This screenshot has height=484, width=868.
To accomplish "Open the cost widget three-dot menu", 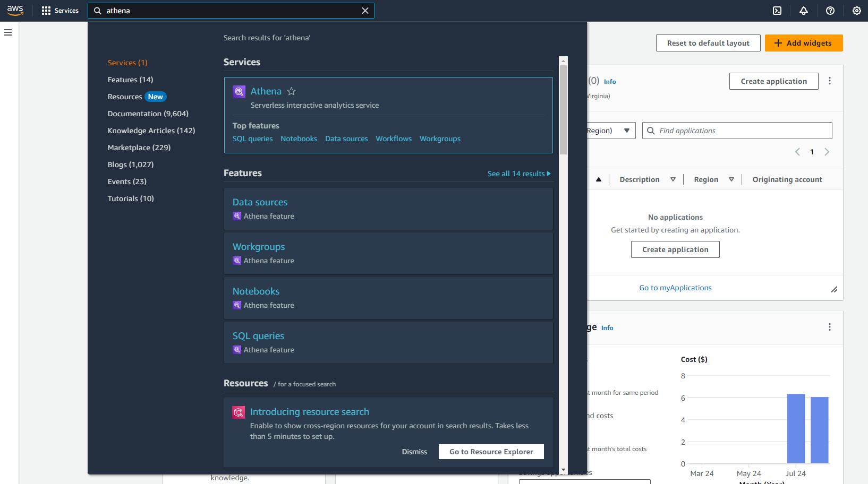I will pyautogui.click(x=830, y=327).
